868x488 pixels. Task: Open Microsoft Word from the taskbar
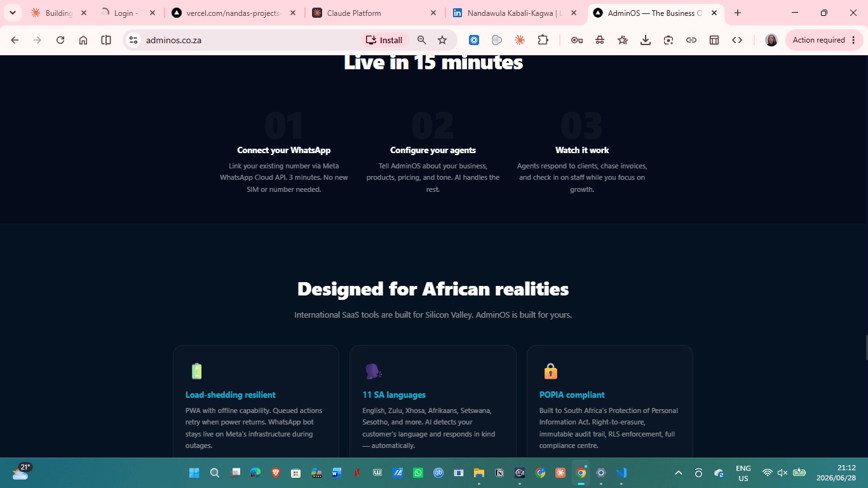pyautogui.click(x=336, y=473)
